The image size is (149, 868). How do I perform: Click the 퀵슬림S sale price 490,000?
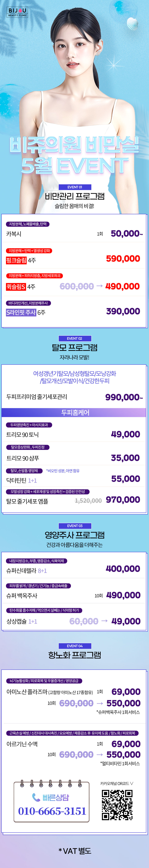tap(122, 286)
